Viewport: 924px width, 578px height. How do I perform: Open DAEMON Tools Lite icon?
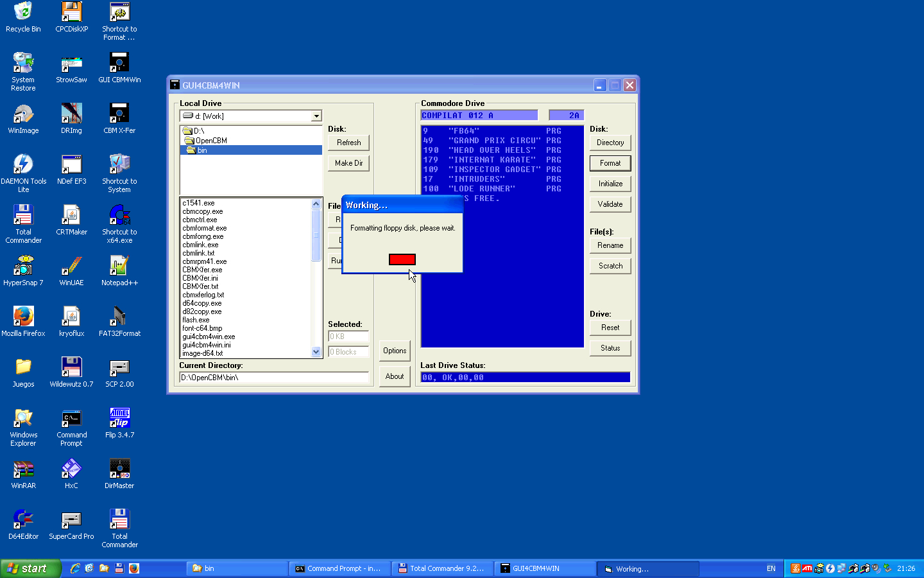[23, 173]
